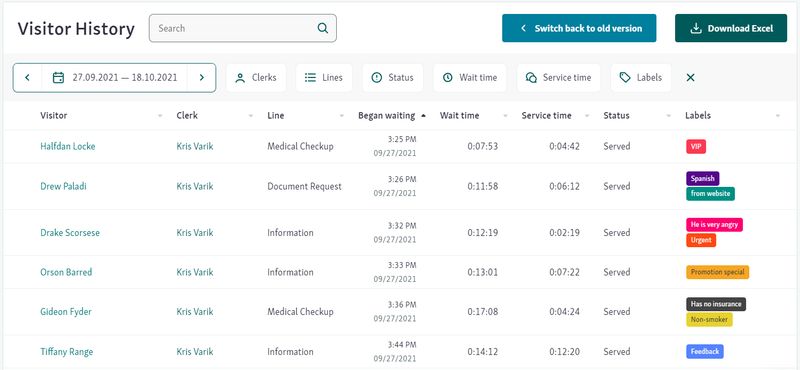Open visitor Drew Paladi
800x370 pixels.
click(x=63, y=186)
